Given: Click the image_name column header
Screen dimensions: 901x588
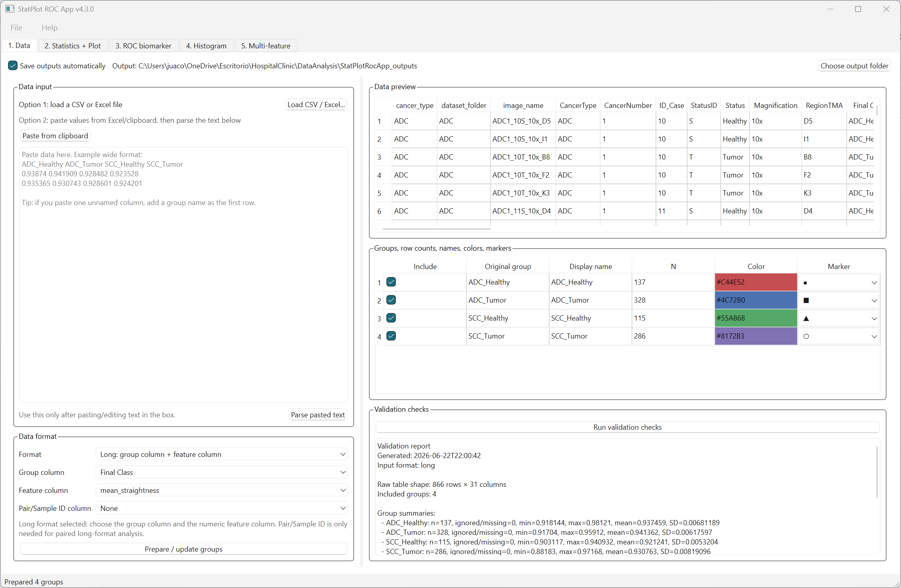Looking at the screenshot, I should pyautogui.click(x=523, y=106).
